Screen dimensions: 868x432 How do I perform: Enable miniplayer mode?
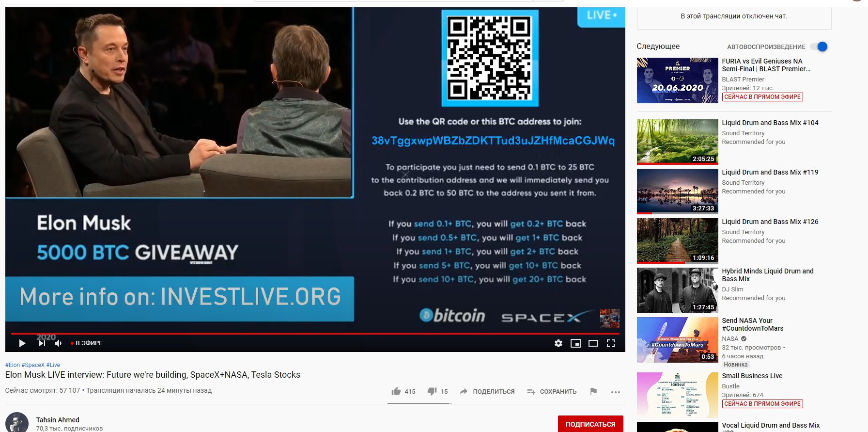tap(576, 343)
